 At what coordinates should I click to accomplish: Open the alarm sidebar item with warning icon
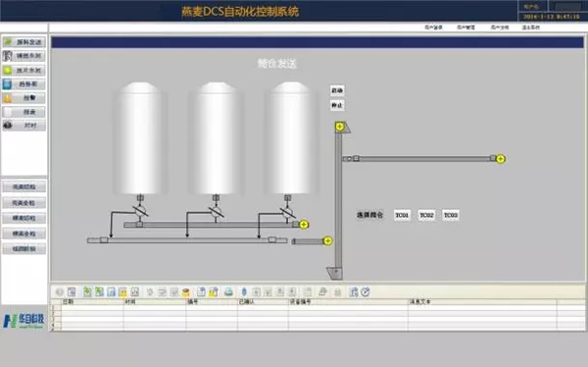(x=24, y=98)
